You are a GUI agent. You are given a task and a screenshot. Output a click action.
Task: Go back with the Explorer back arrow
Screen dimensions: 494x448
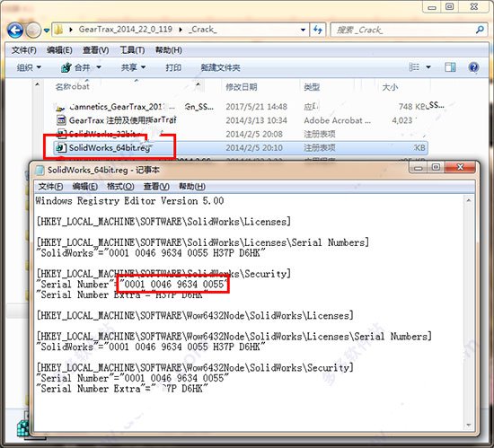pos(15,31)
